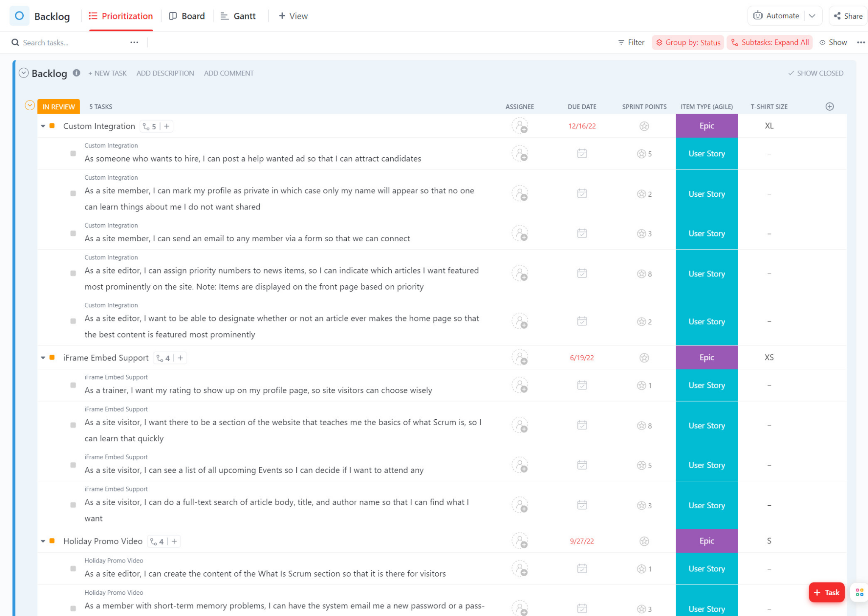Add an assignee to the Custom Integration epic

point(520,126)
